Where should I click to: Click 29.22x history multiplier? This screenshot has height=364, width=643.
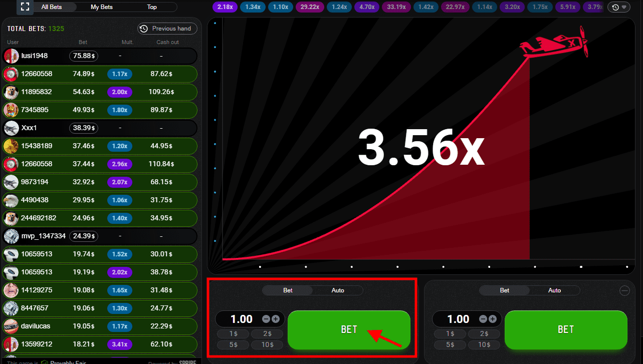click(309, 7)
